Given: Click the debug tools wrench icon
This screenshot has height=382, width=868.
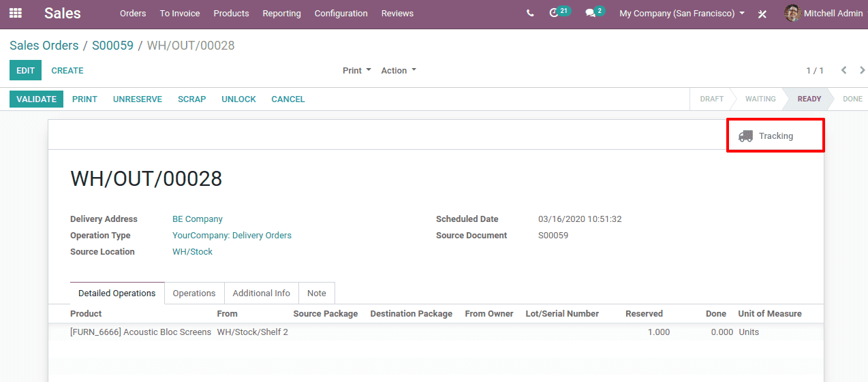Looking at the screenshot, I should (762, 14).
